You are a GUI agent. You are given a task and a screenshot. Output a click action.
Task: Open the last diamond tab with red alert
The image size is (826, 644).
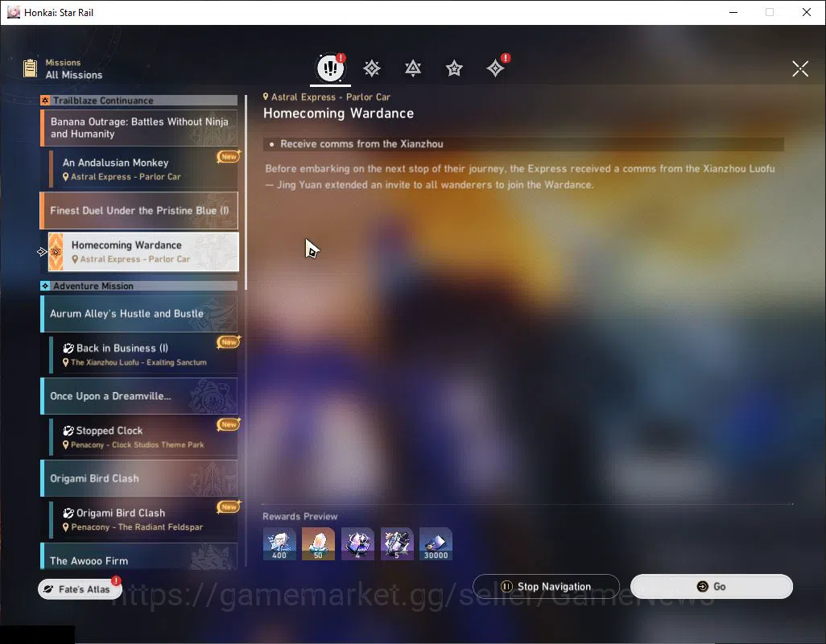(x=496, y=68)
